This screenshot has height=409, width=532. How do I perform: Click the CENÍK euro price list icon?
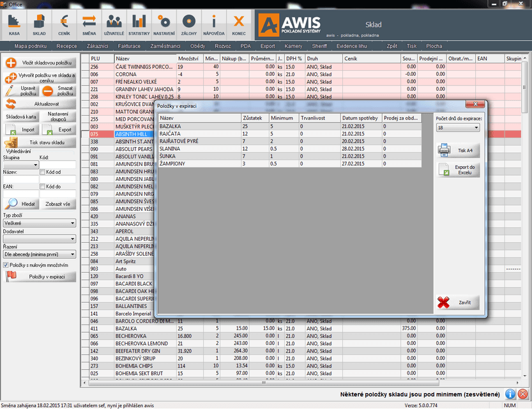pyautogui.click(x=64, y=24)
